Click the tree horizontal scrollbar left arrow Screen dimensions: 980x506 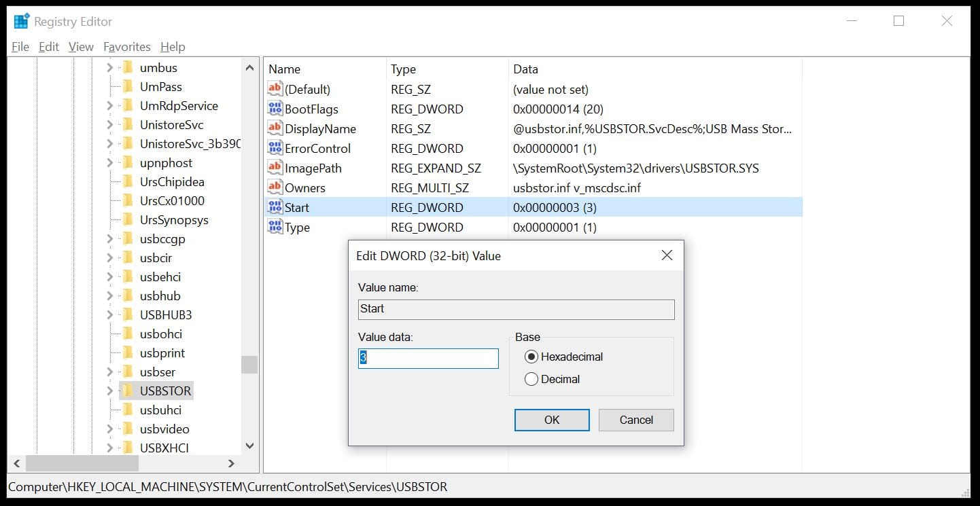[x=17, y=463]
